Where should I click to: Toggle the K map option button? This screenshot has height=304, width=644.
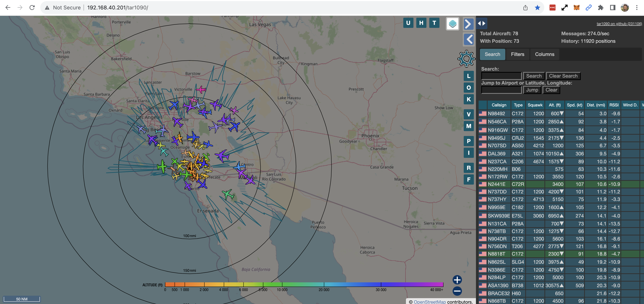[x=468, y=99]
